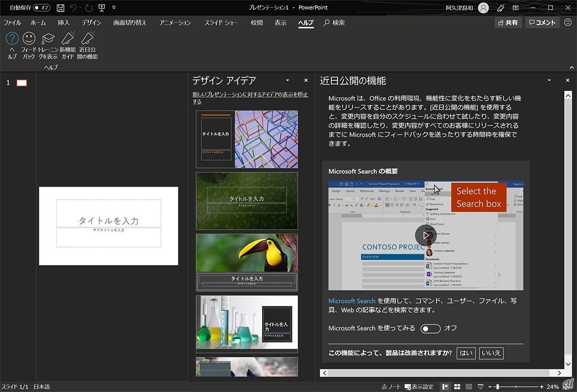Select the toucan design idea thumbnail

coord(247,262)
